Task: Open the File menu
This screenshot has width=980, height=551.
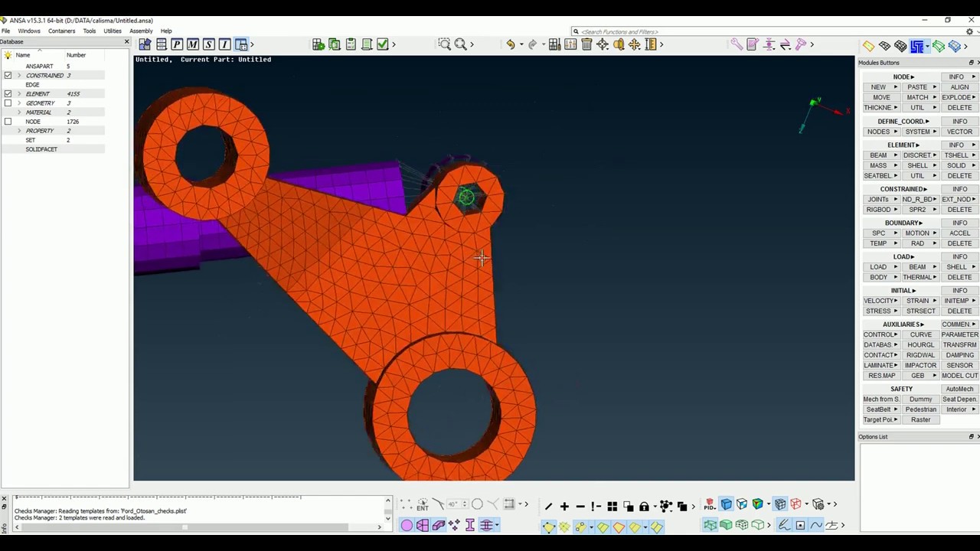Action: [x=5, y=31]
